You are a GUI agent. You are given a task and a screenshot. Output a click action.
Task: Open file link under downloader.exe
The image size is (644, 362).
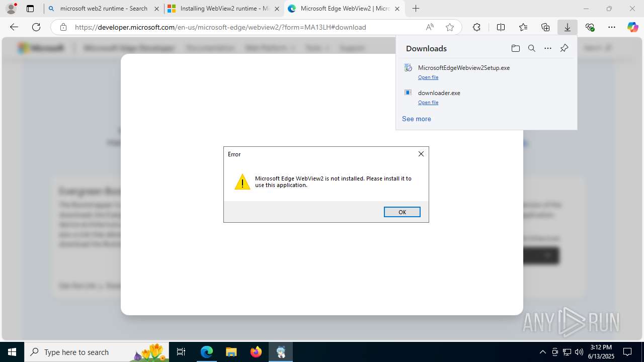point(428,103)
